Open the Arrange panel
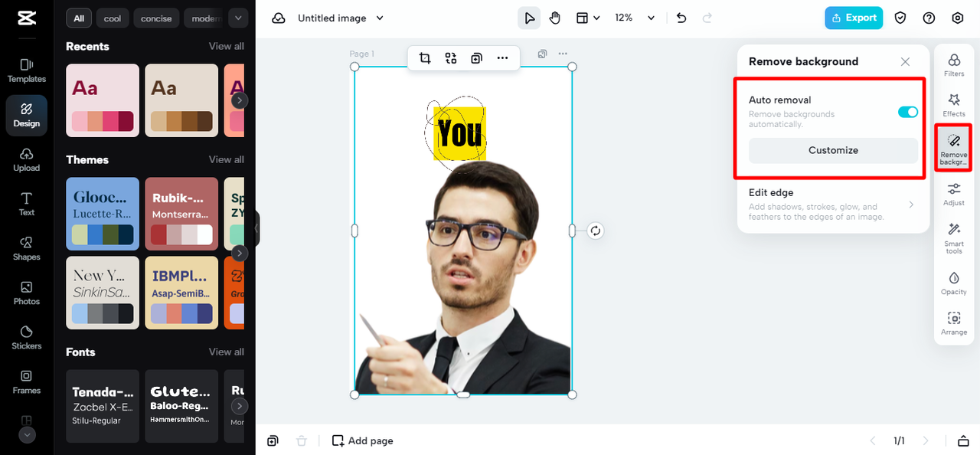980x455 pixels. click(954, 323)
